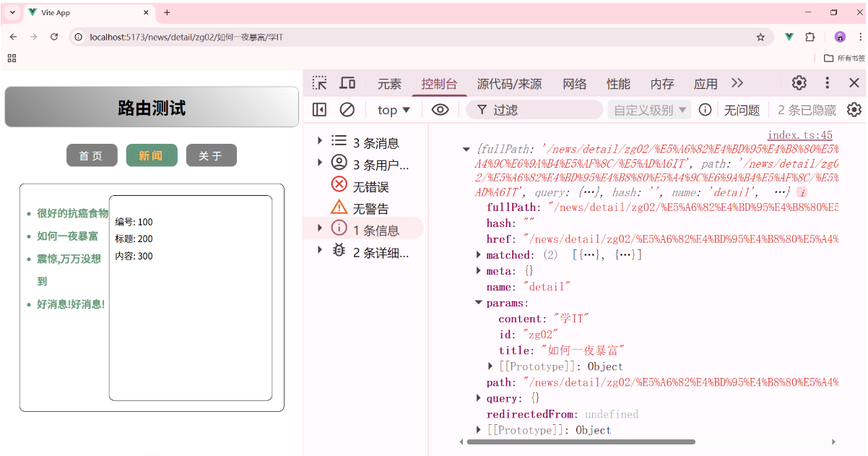Open the Chrome three-dot menu
Image resolution: width=868 pixels, height=456 pixels.
click(x=859, y=37)
